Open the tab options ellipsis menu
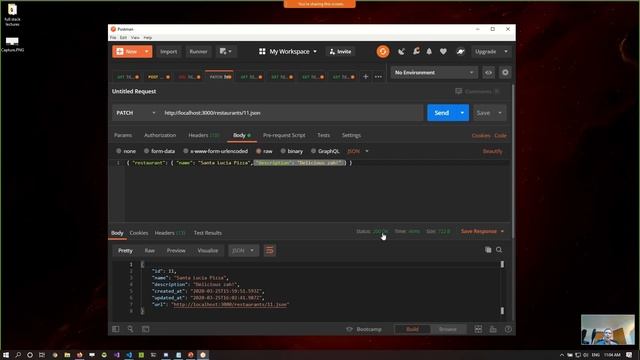 pyautogui.click(x=378, y=76)
